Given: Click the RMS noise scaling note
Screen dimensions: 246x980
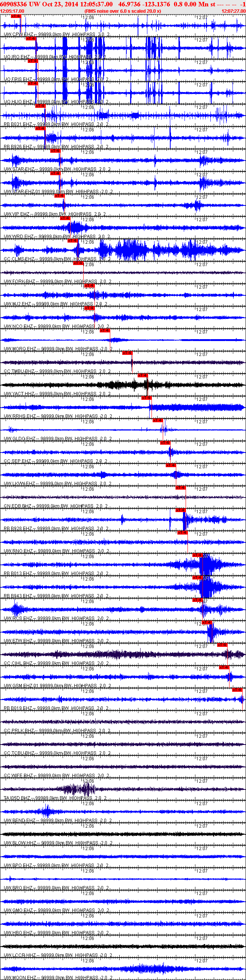Looking at the screenshot, I should point(122,11).
